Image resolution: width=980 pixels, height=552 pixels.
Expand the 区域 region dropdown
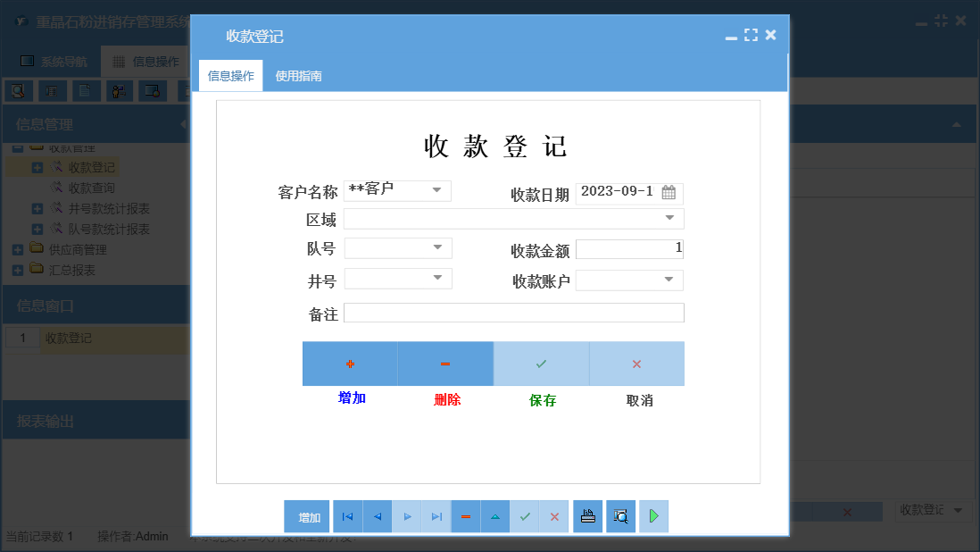click(669, 218)
